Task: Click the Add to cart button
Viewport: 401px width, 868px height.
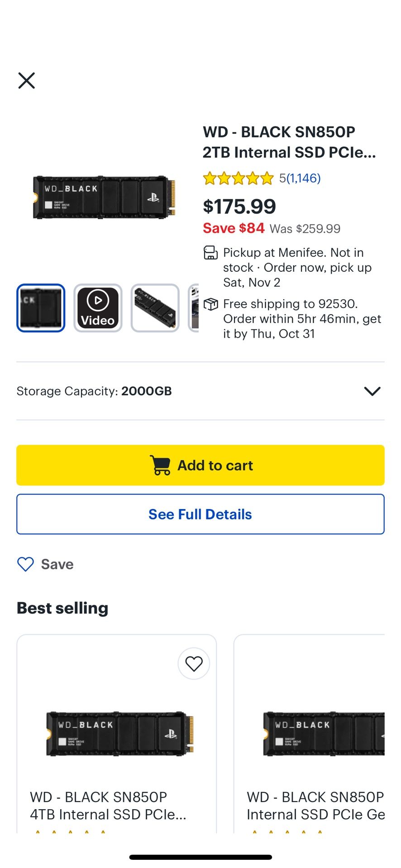Action: [200, 465]
